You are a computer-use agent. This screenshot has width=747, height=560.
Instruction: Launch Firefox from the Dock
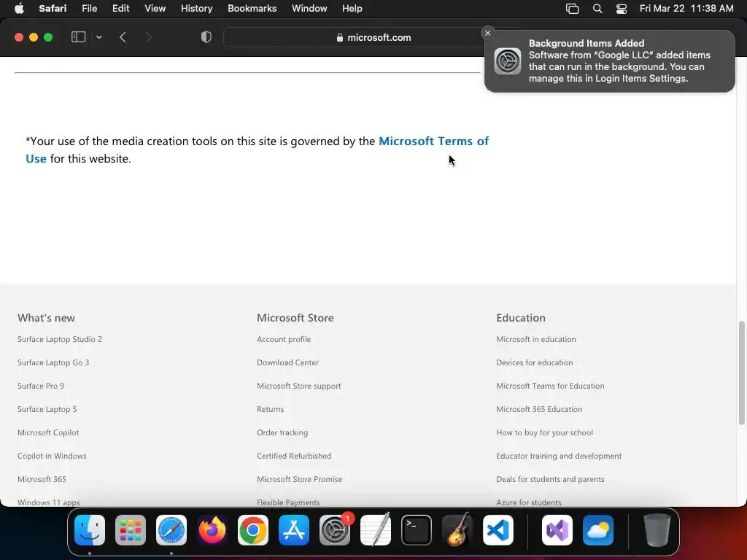pyautogui.click(x=212, y=530)
